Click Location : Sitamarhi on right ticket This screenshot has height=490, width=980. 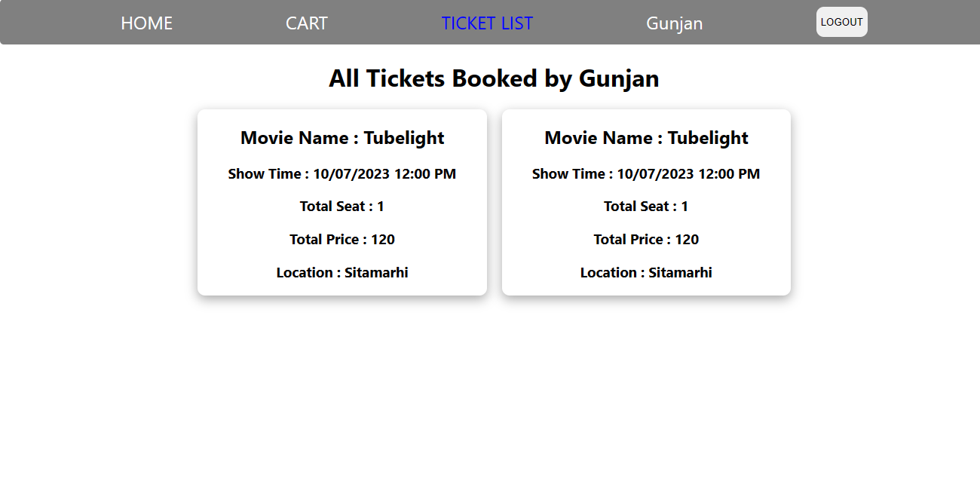(646, 272)
